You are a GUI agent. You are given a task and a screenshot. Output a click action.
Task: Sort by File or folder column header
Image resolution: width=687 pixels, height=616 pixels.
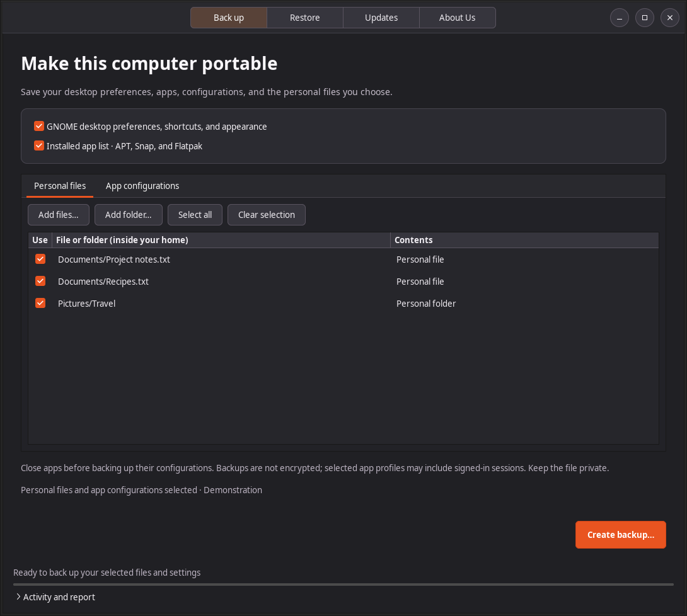point(221,240)
